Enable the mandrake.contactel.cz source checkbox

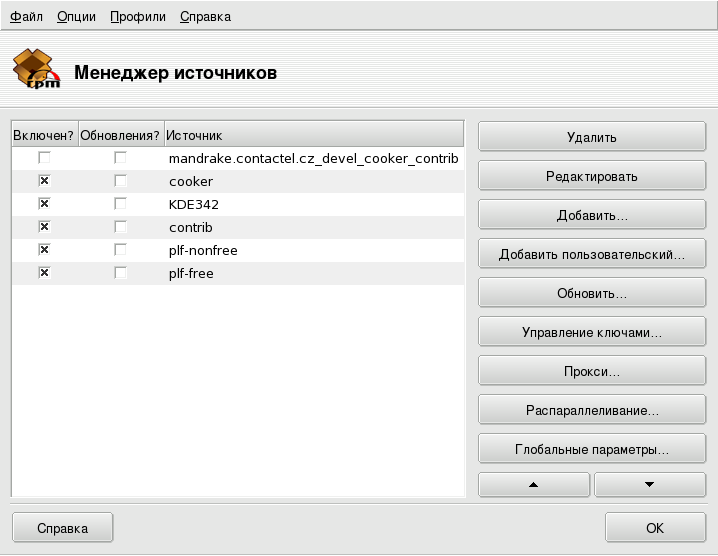[44, 158]
